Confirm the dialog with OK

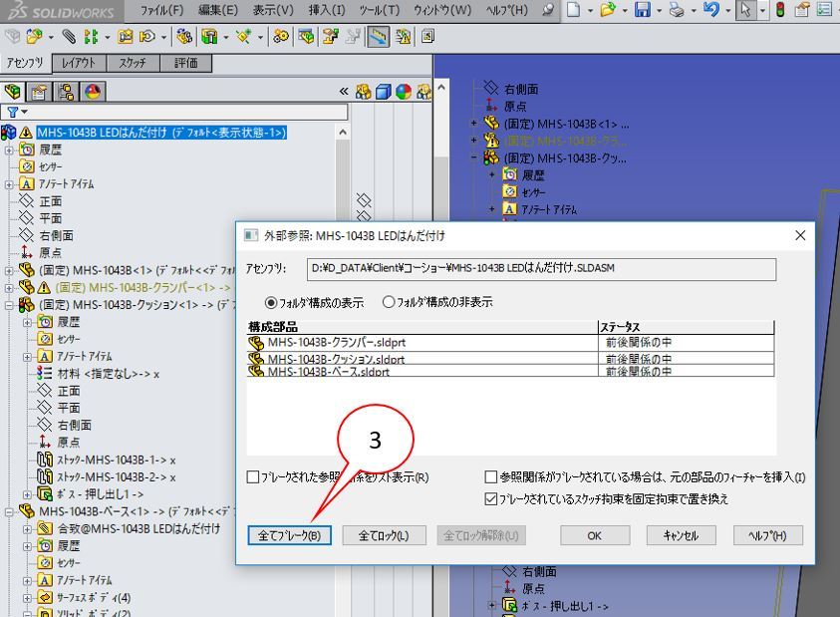(x=595, y=535)
